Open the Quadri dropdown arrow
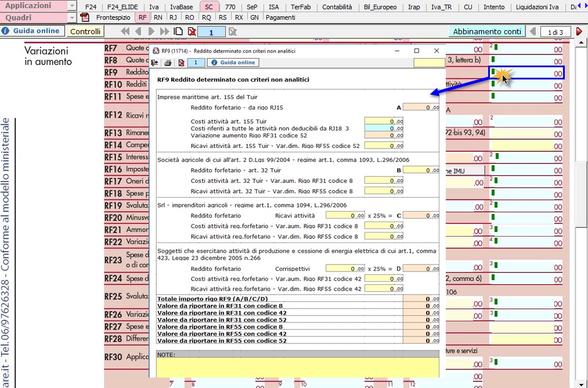The image size is (588, 388). 71,17
